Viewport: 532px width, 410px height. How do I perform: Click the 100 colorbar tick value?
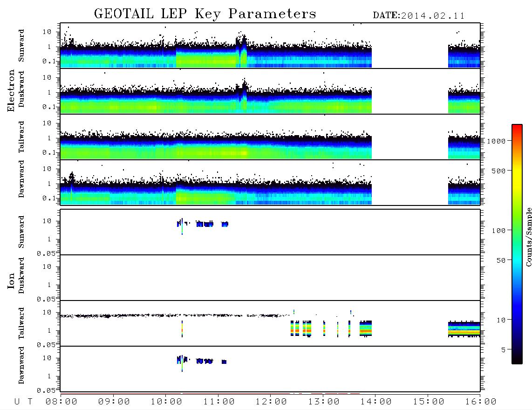[x=499, y=231]
